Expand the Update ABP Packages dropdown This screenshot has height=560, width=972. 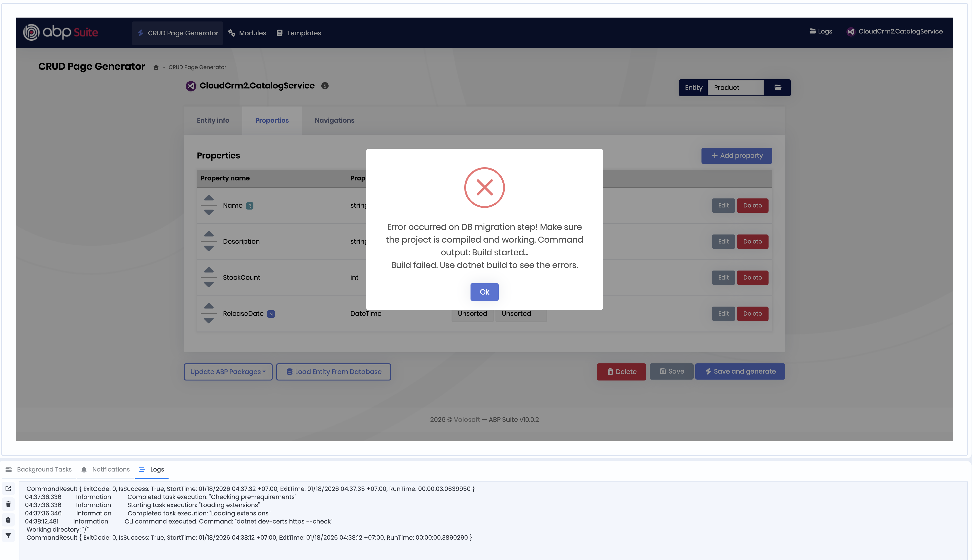pyautogui.click(x=228, y=371)
